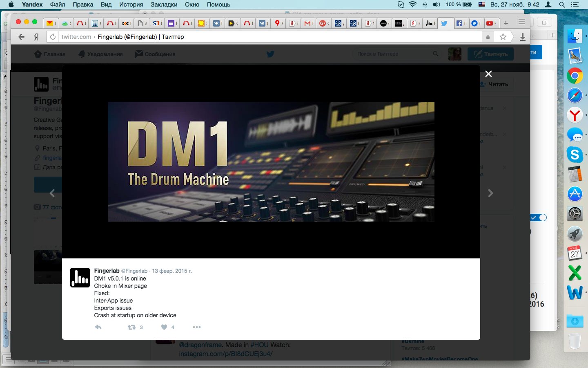This screenshot has height=368, width=588.
Task: Open Spotlight search magnifier
Action: 562,4
